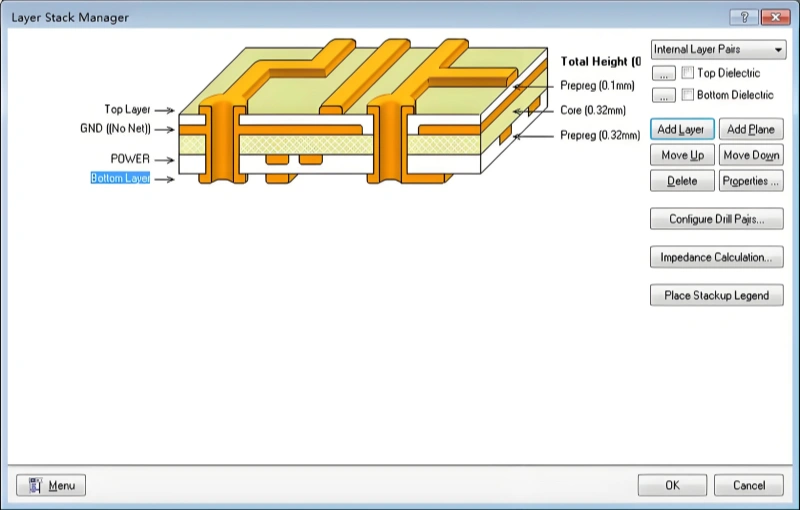Click the Menu button icon

click(36, 486)
